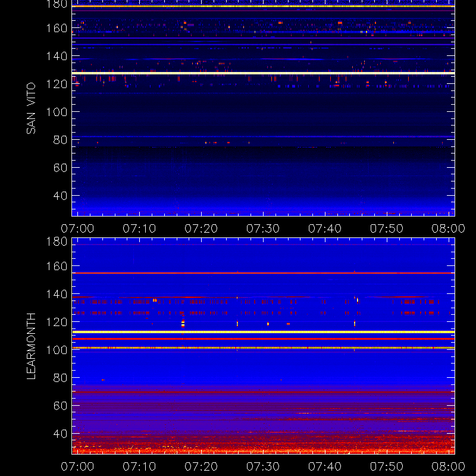The image size is (476, 476).
Task: Pick the 80 frequency label on Learmonth plot
Action: pyautogui.click(x=60, y=378)
